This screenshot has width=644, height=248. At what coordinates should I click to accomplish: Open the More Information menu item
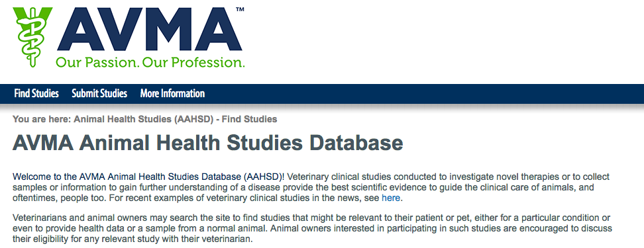click(x=172, y=93)
